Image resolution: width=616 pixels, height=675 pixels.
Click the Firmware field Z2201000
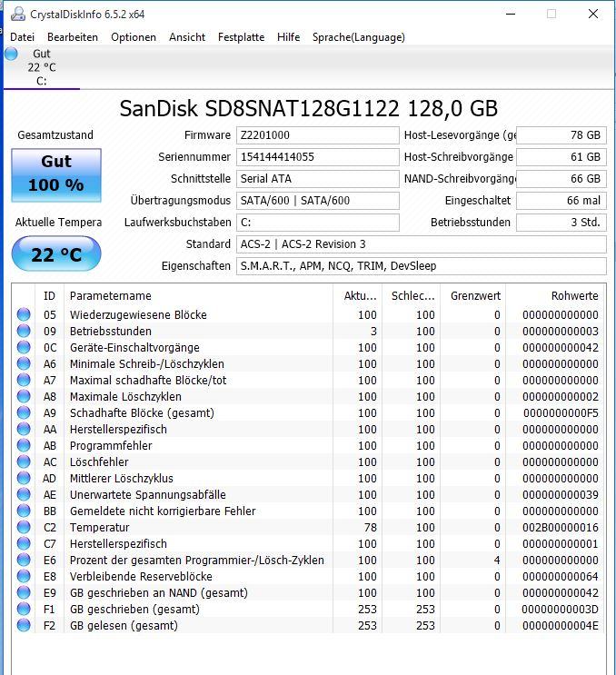318,135
